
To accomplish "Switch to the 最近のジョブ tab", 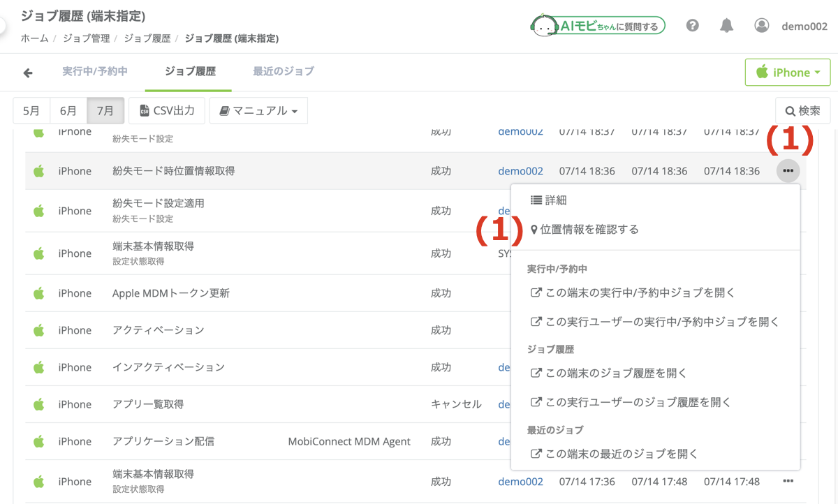I will pos(284,71).
